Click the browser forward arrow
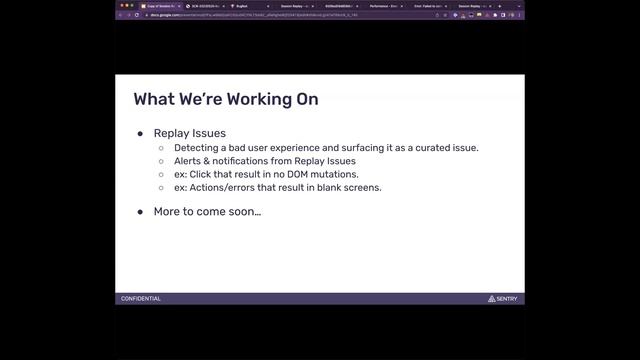Viewport: 640px width, 360px height. tap(129, 15)
